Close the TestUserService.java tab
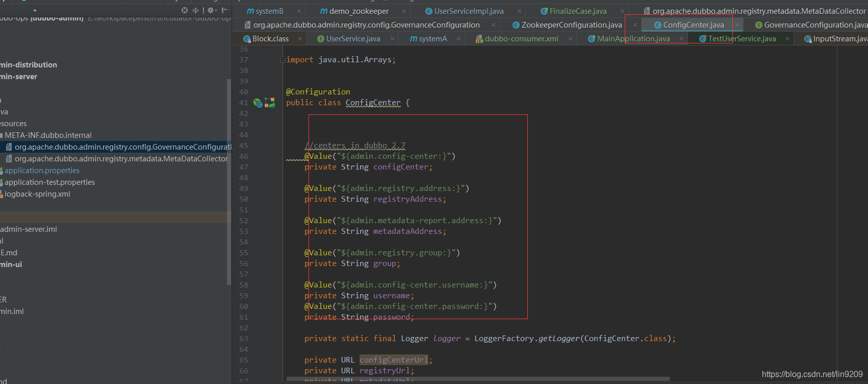Image resolution: width=868 pixels, height=384 pixels. pos(787,39)
